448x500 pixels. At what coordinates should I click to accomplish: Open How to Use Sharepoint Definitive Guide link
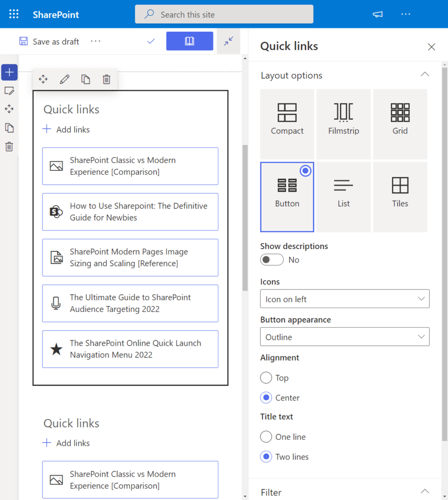pos(130,212)
